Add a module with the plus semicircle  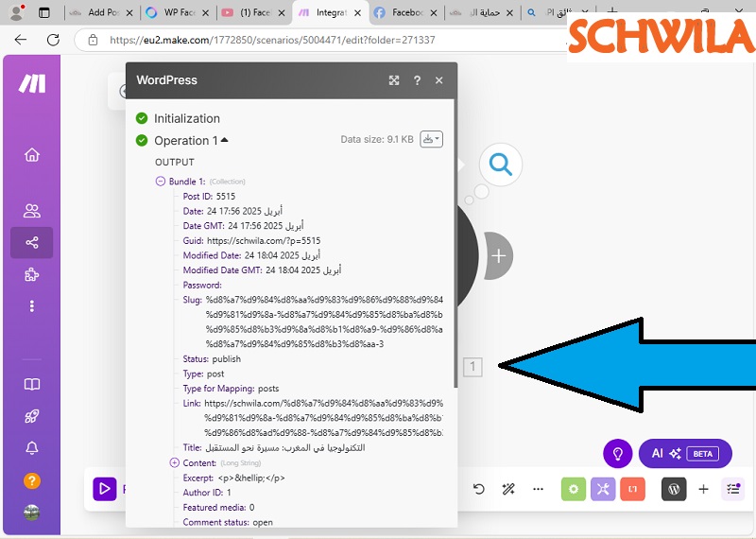(x=499, y=255)
